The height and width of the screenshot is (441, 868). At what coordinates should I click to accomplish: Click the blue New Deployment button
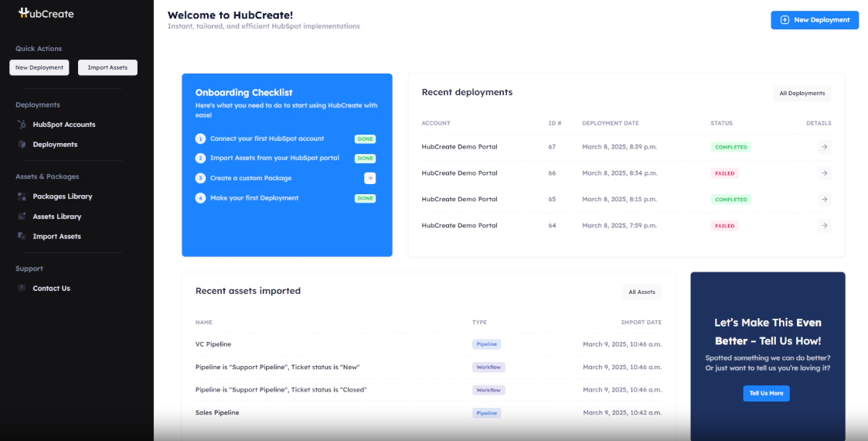click(x=815, y=20)
